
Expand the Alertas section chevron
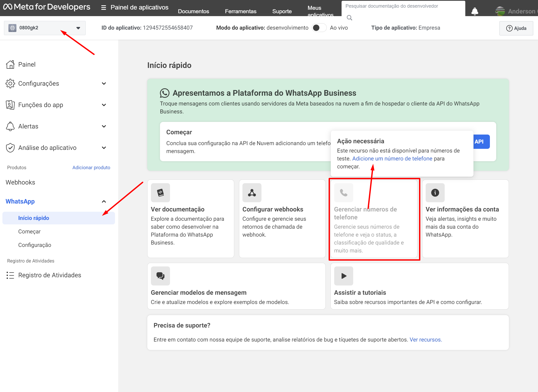104,126
